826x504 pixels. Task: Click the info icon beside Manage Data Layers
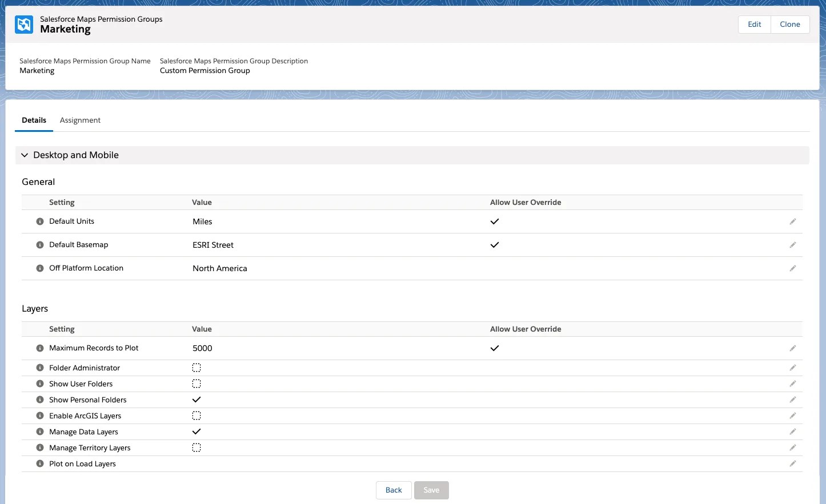tap(39, 432)
